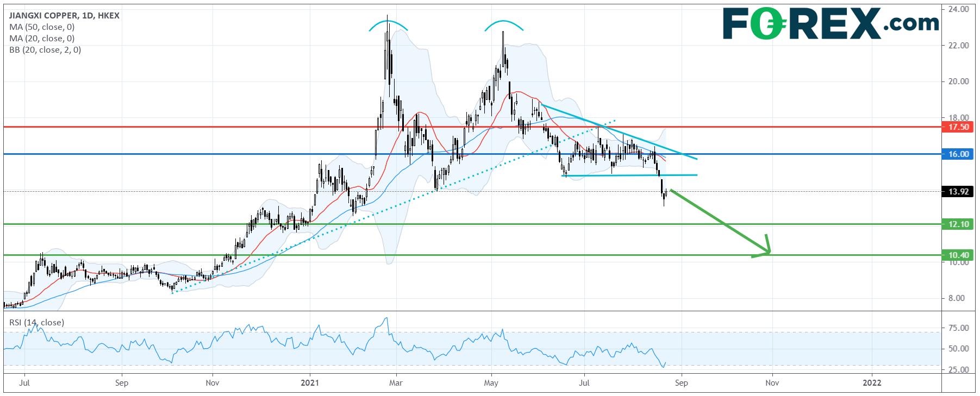This screenshot has width=980, height=396.
Task: Click the 2022 time axis label
Action: (872, 382)
